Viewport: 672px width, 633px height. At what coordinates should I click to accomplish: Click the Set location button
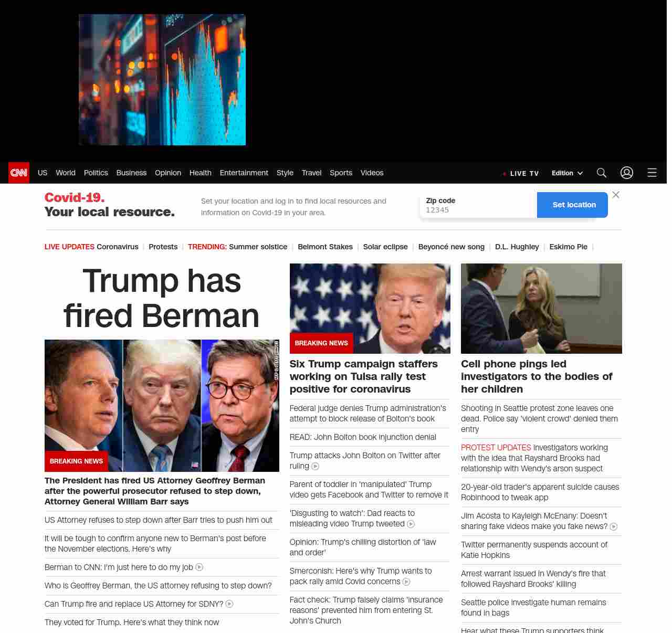point(572,205)
